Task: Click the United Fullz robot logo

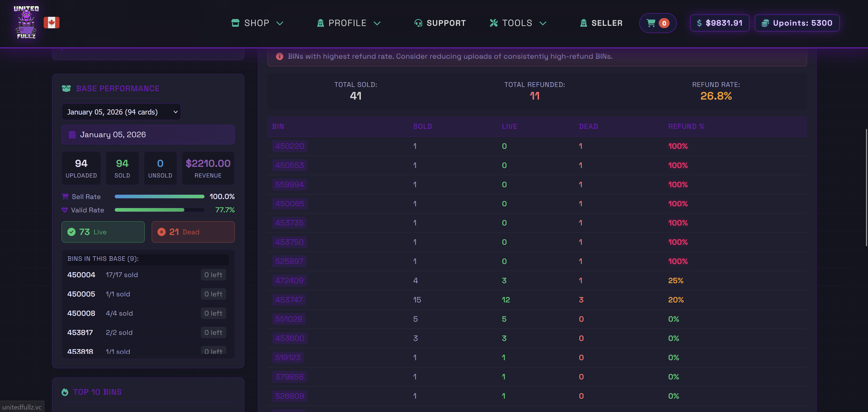Action: coord(26,22)
